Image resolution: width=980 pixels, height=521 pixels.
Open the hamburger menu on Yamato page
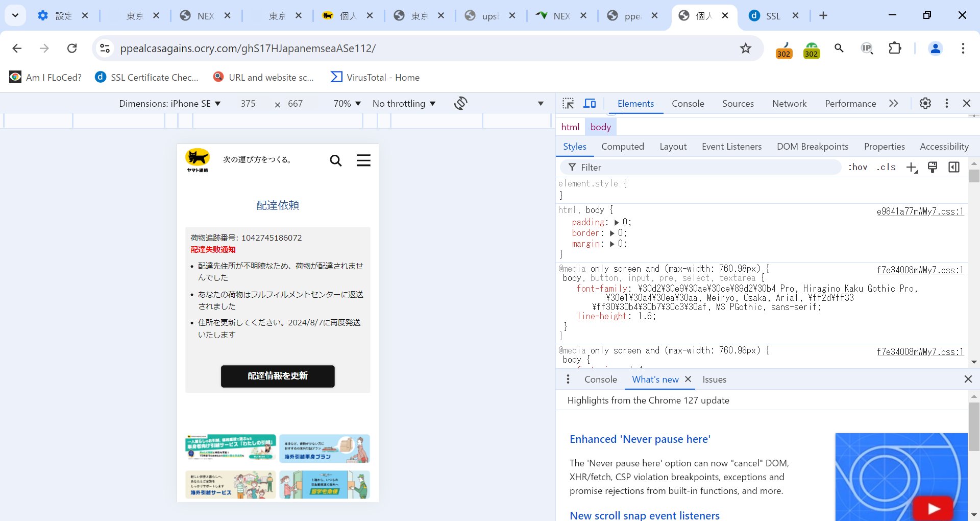pyautogui.click(x=363, y=160)
